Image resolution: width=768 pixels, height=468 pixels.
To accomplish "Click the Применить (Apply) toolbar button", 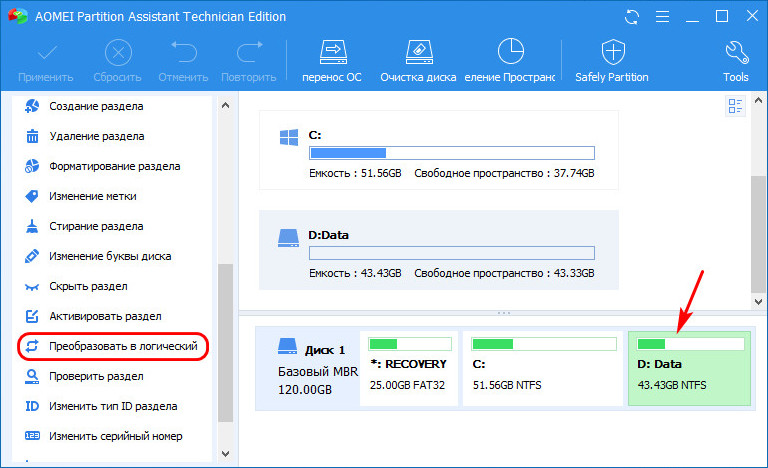I will (46, 62).
